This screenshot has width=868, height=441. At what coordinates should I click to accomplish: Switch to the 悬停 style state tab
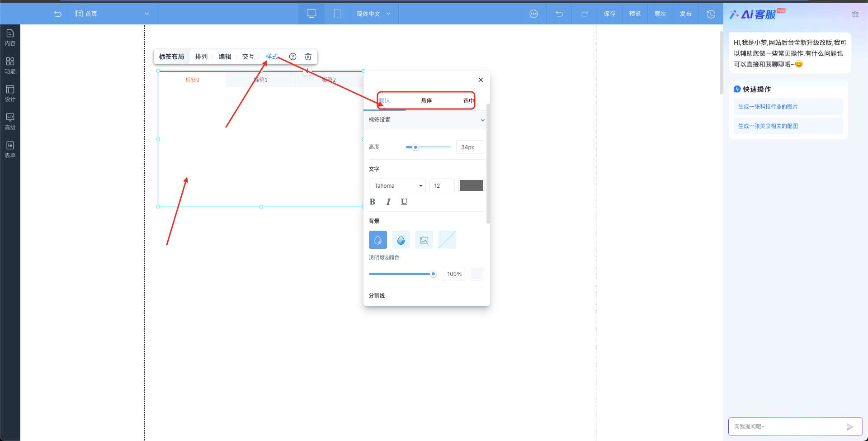(x=426, y=100)
